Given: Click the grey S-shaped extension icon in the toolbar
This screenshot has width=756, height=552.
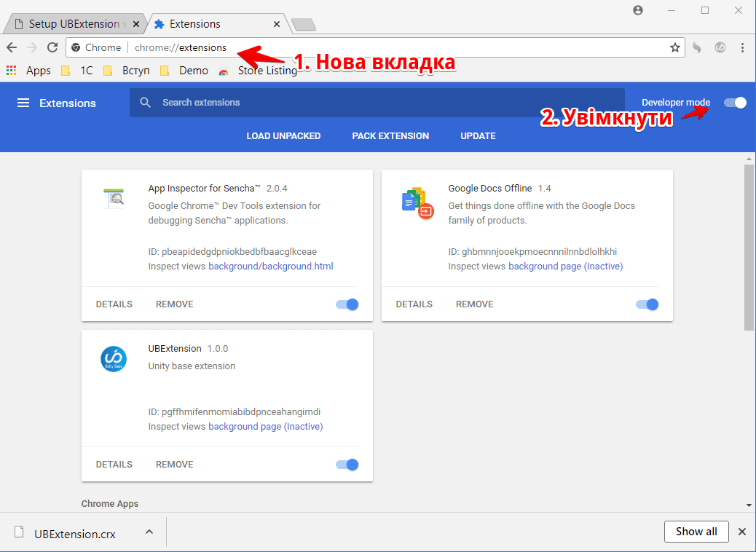Looking at the screenshot, I should [x=697, y=47].
